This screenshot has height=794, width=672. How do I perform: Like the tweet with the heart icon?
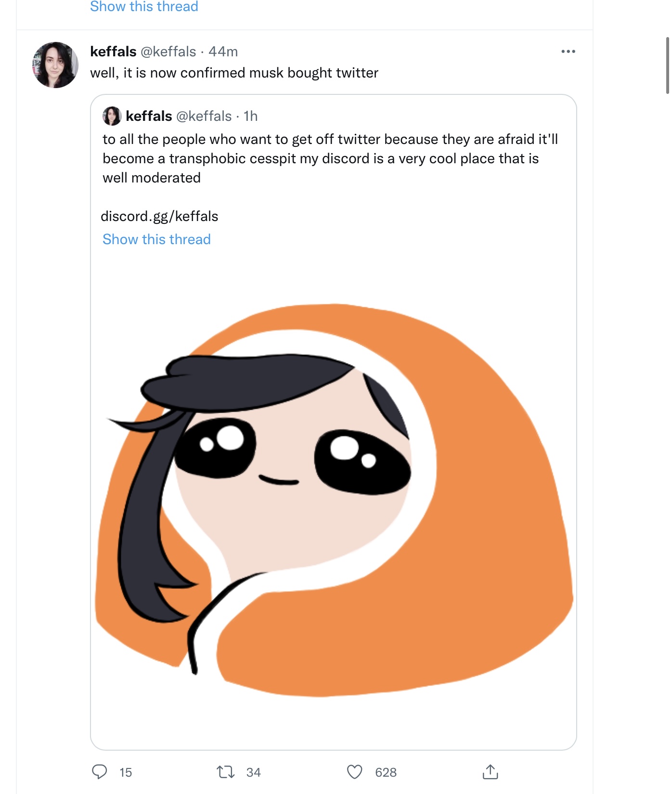[x=355, y=772]
